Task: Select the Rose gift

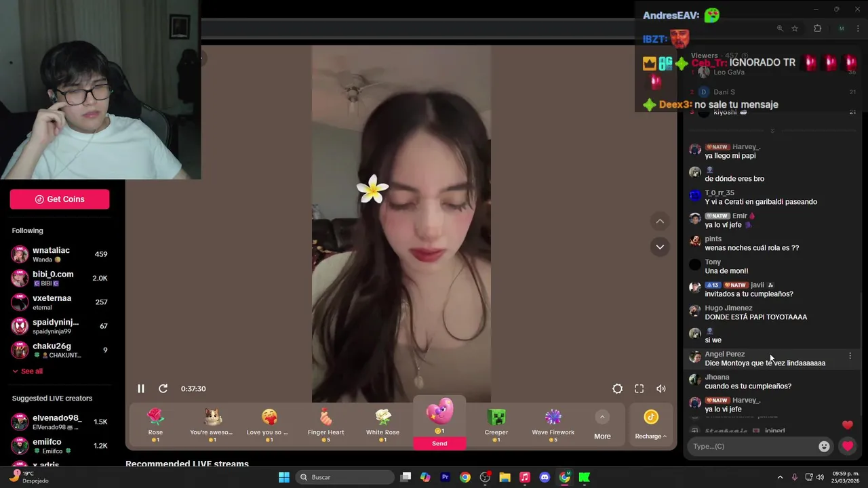Action: (155, 425)
